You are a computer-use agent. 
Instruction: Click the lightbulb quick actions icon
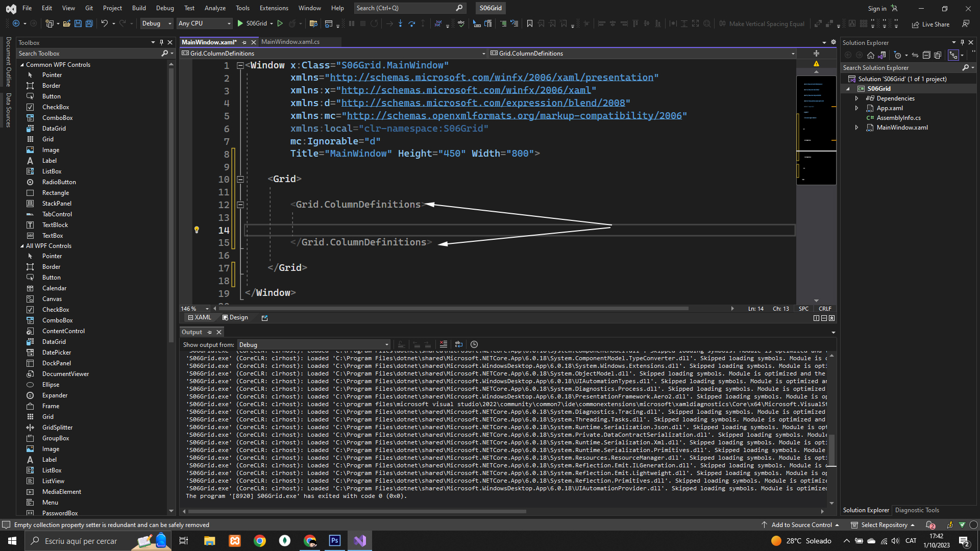point(197,230)
